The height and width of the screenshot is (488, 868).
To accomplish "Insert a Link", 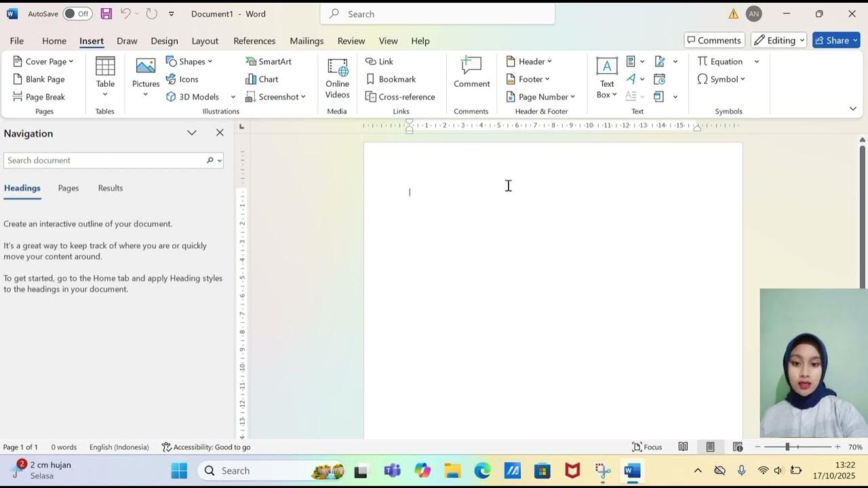I will coord(379,61).
